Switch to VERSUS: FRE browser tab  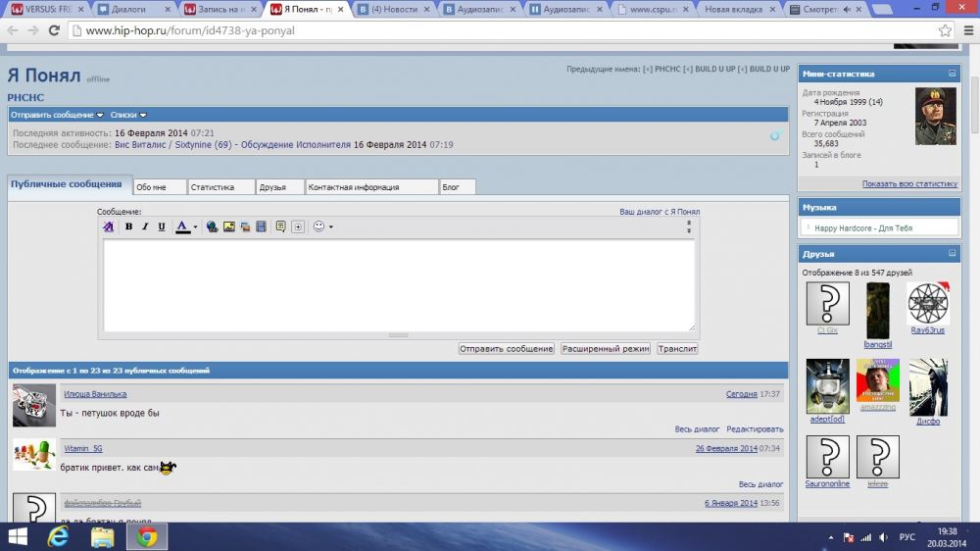[47, 10]
